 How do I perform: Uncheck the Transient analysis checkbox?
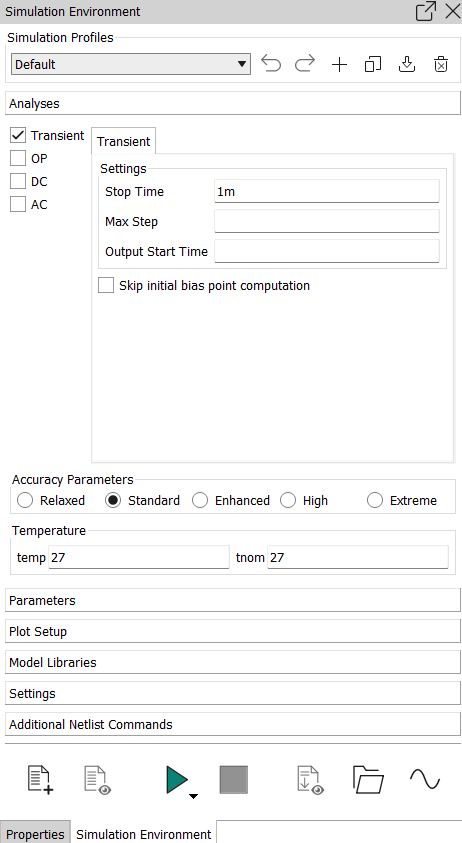pyautogui.click(x=18, y=135)
